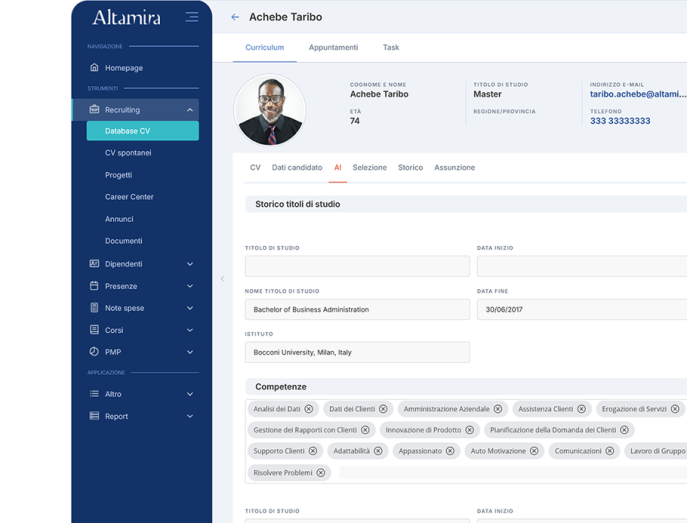Click the Data fine field 30/06/2017
The width and height of the screenshot is (687, 523).
(x=582, y=309)
